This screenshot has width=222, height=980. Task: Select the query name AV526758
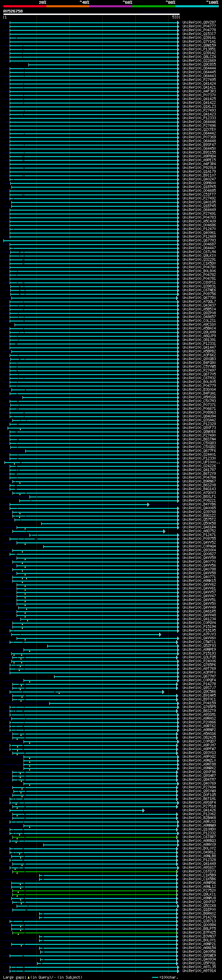point(13,11)
